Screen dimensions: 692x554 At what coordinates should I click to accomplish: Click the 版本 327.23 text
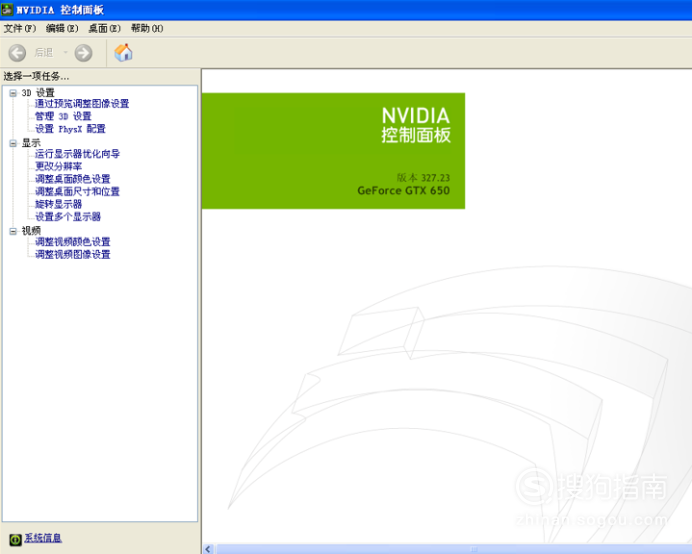click(x=423, y=177)
